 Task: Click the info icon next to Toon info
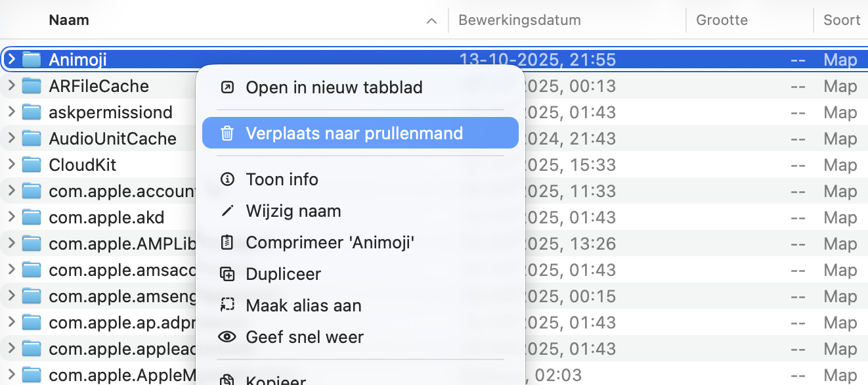227,179
